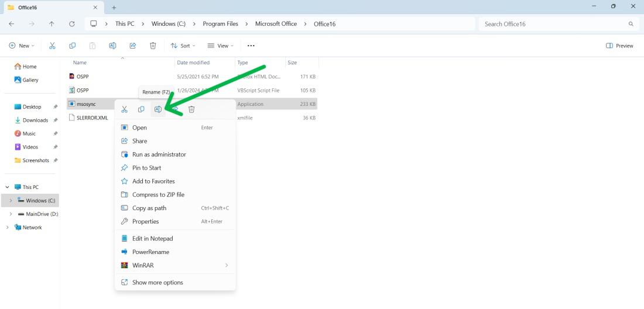Select the SLERROR.XML file

[192, 118]
